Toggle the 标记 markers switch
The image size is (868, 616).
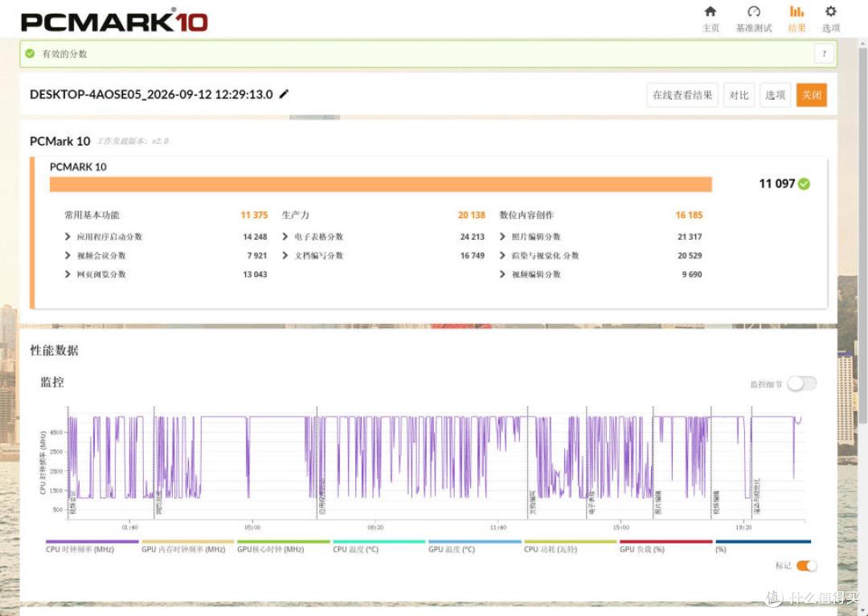tap(807, 565)
